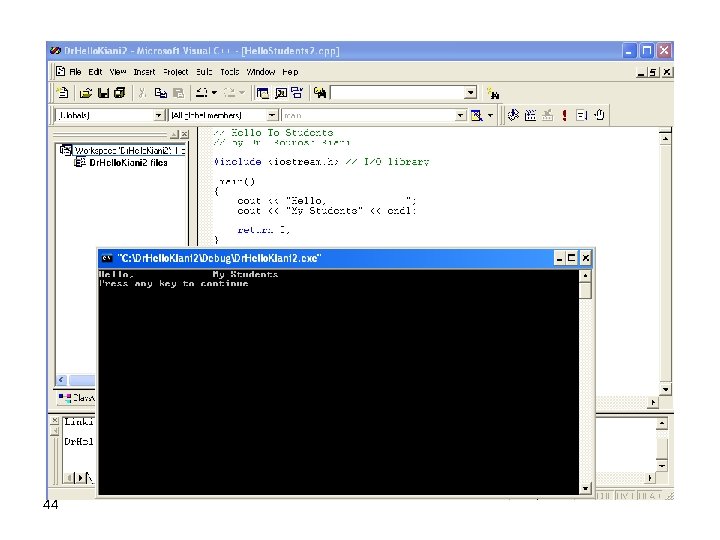Open the Find combo box dropdown arrow
This screenshot has width=720, height=540.
(470, 92)
